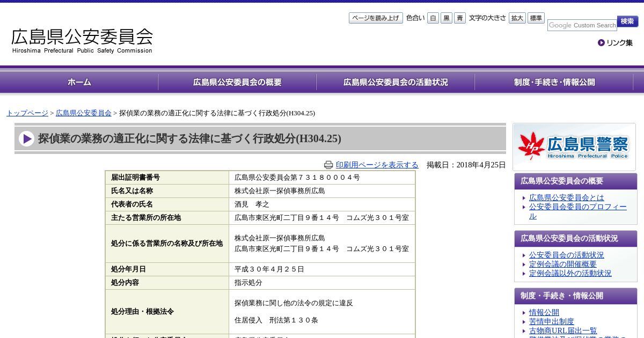Image resolution: width=644 pixels, height=338 pixels.
Task: Click 拡大 to enlarge text size
Action: coord(517,18)
